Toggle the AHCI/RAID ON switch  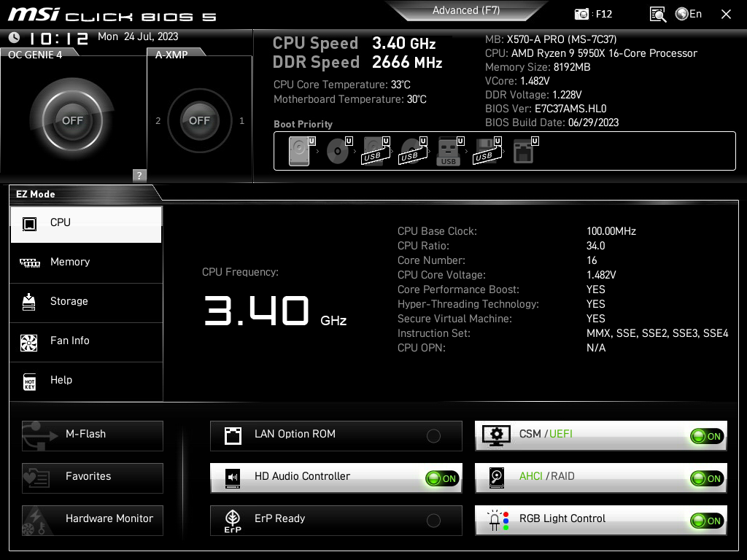(707, 478)
